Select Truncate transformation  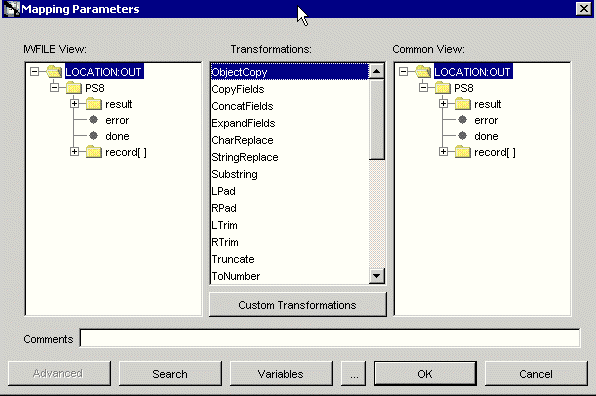pos(290,259)
